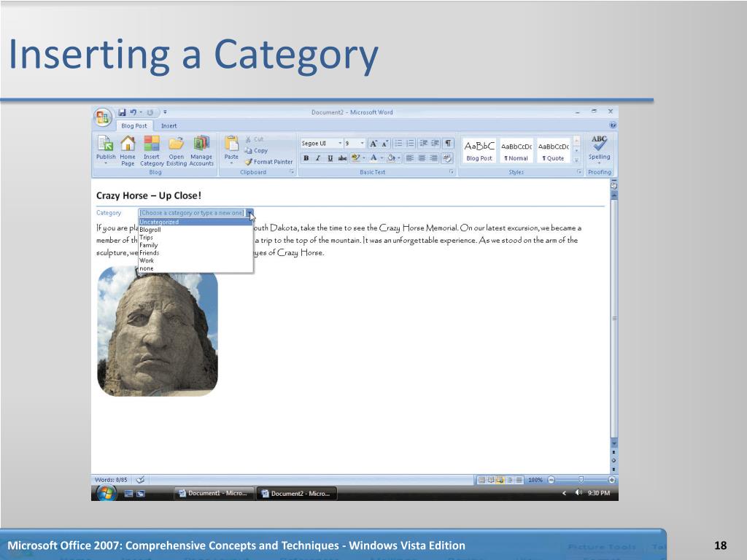Viewport: 747px width, 560px height.
Task: Select Uncategorized from category list
Action: (196, 222)
